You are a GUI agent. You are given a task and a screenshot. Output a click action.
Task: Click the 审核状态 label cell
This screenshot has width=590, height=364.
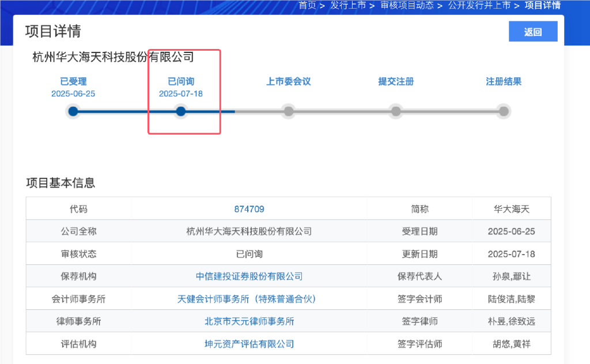(x=78, y=254)
